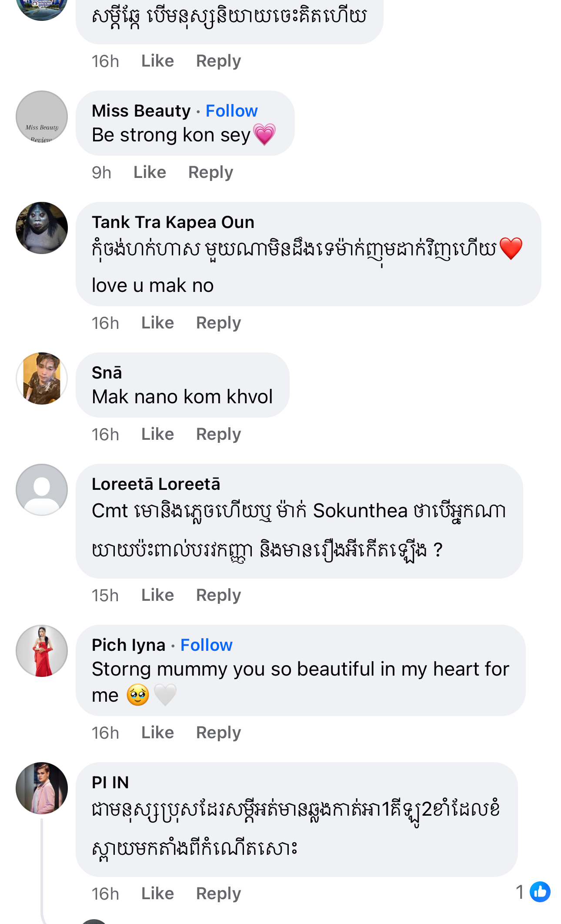Like Miss Beauty's comment
The width and height of the screenshot is (561, 924).
point(150,172)
